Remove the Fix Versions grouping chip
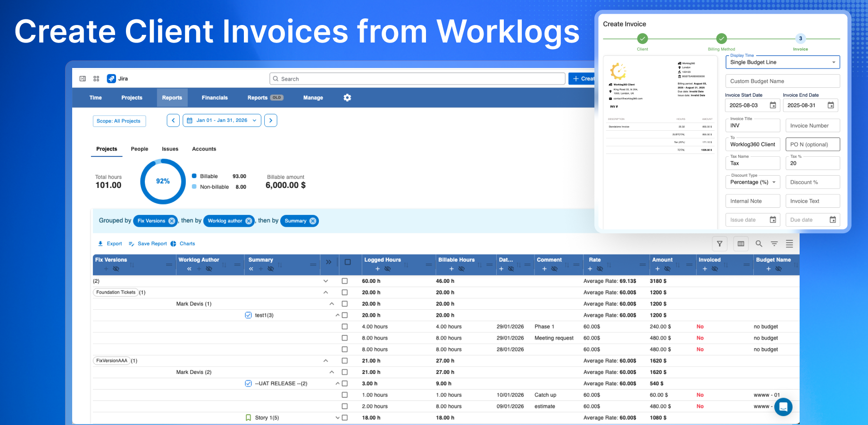This screenshot has height=425, width=868. pos(172,221)
